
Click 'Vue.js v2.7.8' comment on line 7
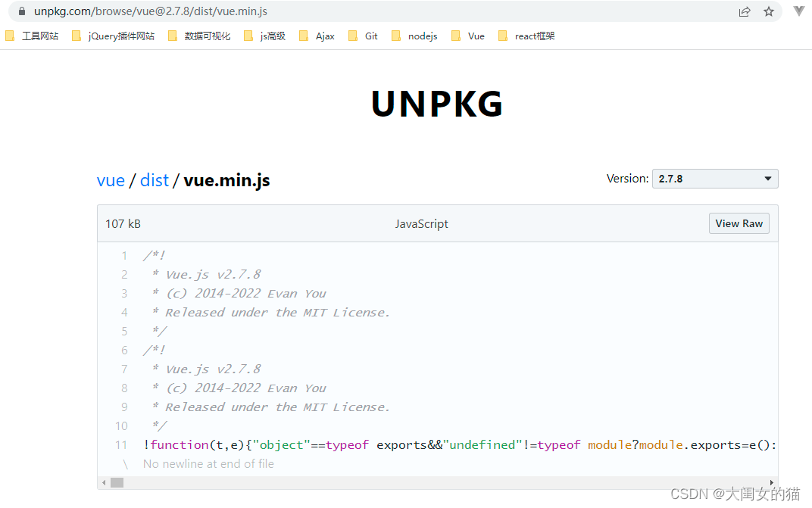(x=214, y=369)
